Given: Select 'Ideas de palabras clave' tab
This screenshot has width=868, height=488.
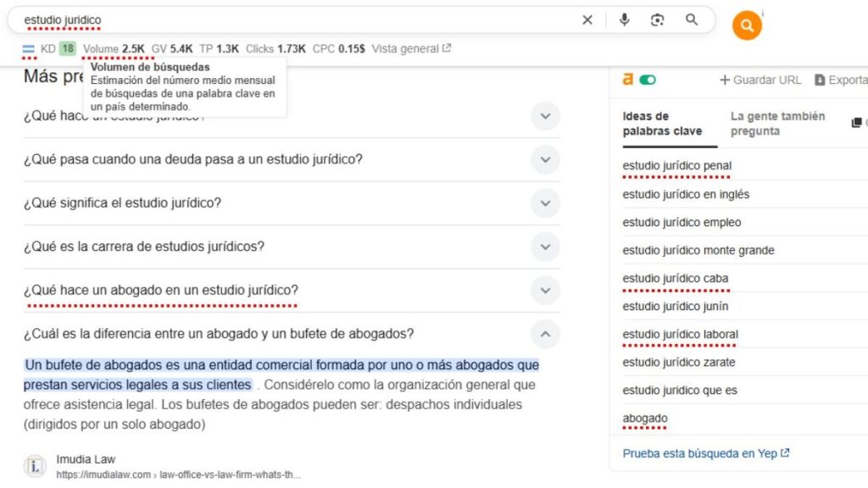Looking at the screenshot, I should click(662, 124).
